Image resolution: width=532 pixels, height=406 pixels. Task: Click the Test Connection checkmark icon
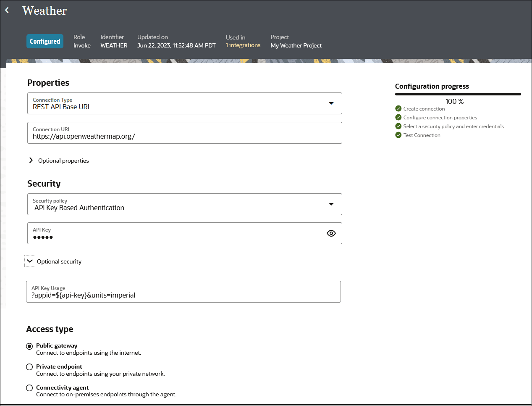point(398,135)
